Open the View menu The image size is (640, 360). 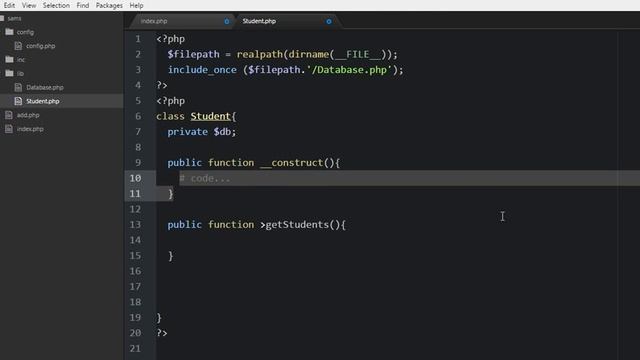(x=29, y=5)
